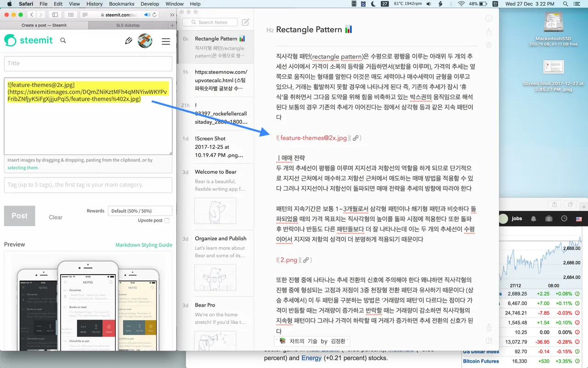The height and width of the screenshot is (368, 588).
Task: Click the Clear button
Action: [56, 217]
